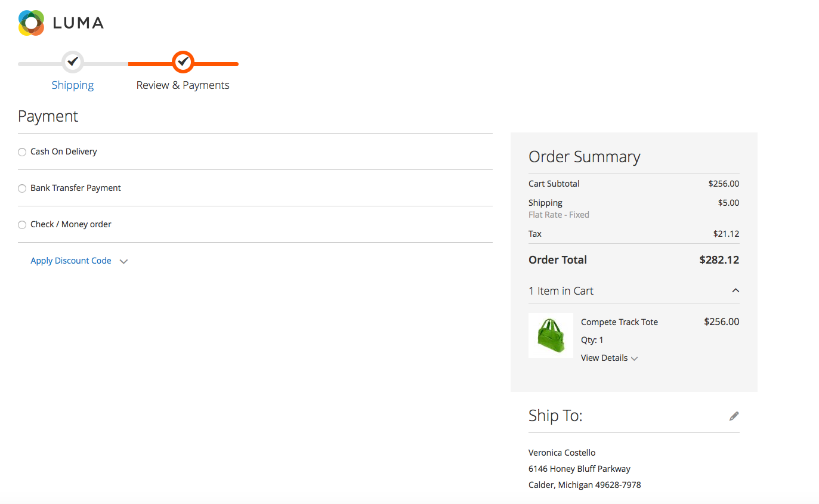Click the Luma logo icon
Screen dimensions: 819x504
(31, 23)
